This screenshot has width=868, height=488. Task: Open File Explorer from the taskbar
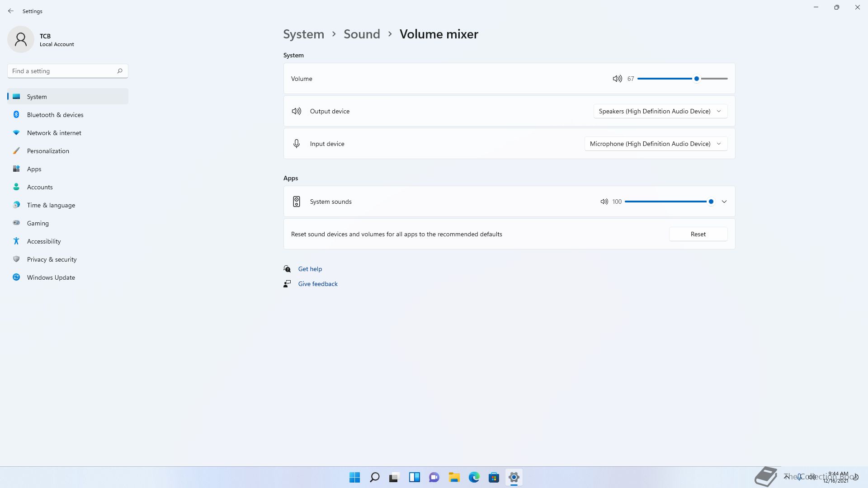point(454,477)
